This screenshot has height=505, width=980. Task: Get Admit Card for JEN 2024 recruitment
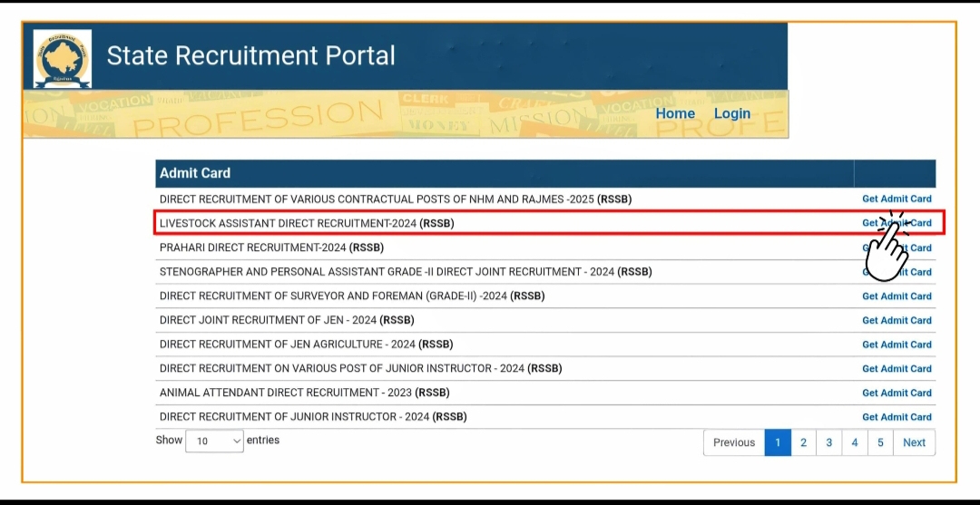897,320
